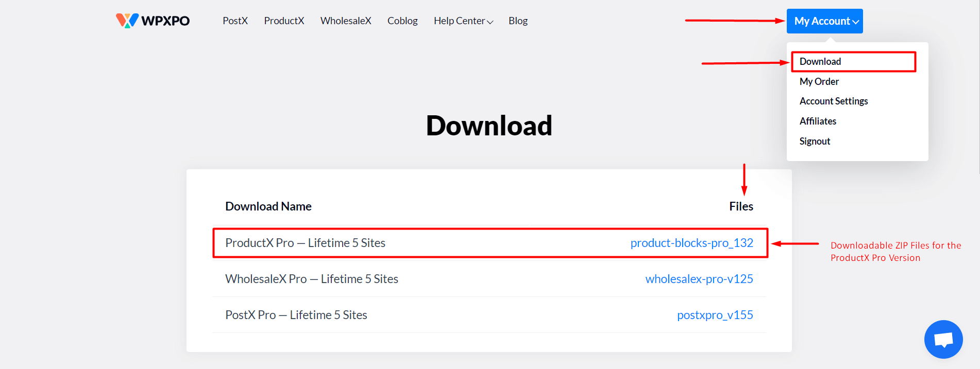The image size is (980, 369).
Task: Choose Signout in the account menu
Action: click(815, 141)
